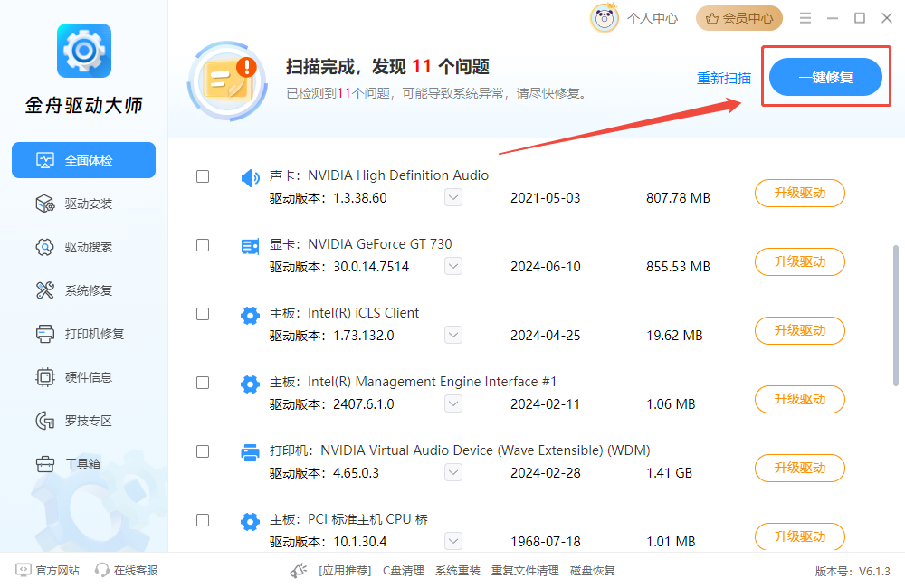Open the C盘清理 tool

tap(404, 571)
